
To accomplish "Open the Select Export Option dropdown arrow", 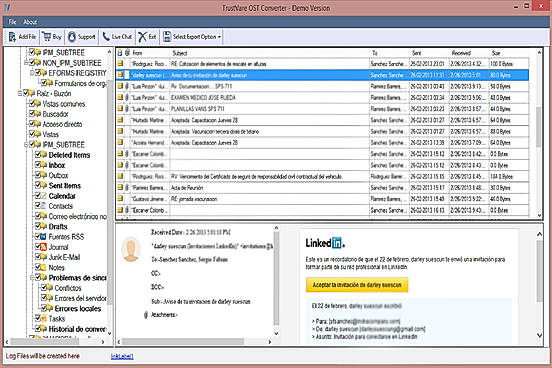I will point(219,37).
